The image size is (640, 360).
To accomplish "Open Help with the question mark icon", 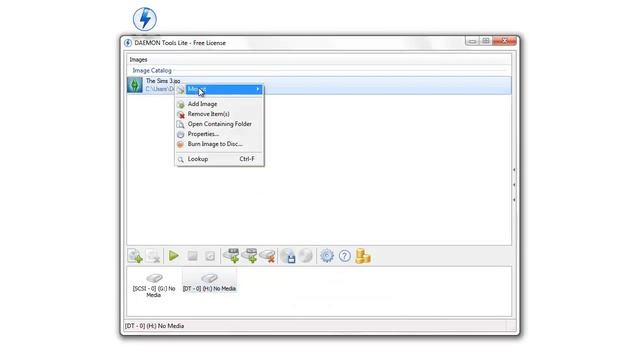I will coord(345,256).
